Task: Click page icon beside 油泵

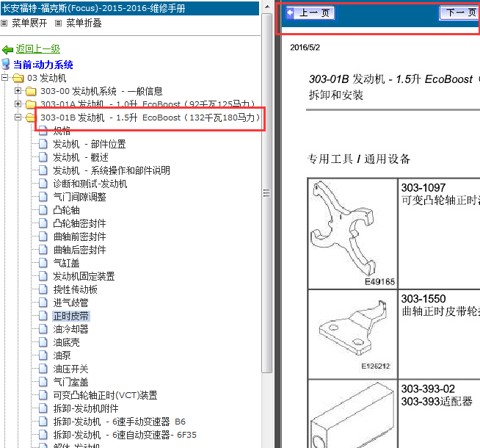Action: pos(43,355)
